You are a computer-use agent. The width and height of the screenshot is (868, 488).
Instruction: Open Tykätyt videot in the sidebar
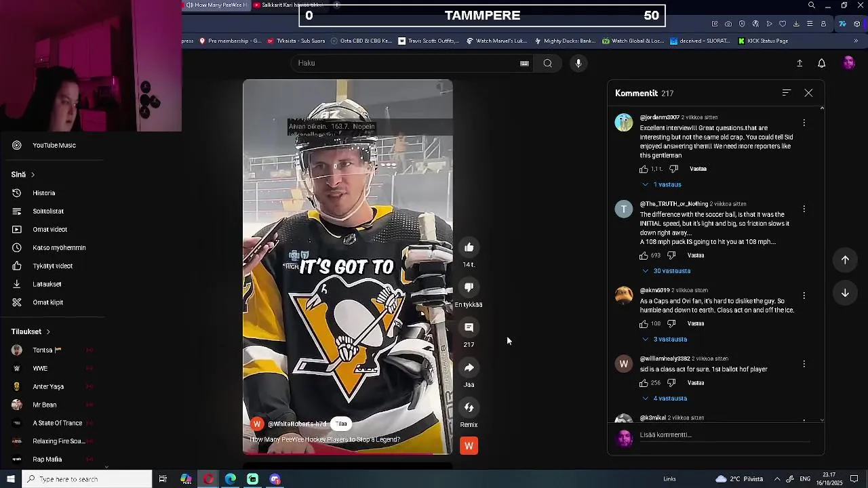(54, 266)
